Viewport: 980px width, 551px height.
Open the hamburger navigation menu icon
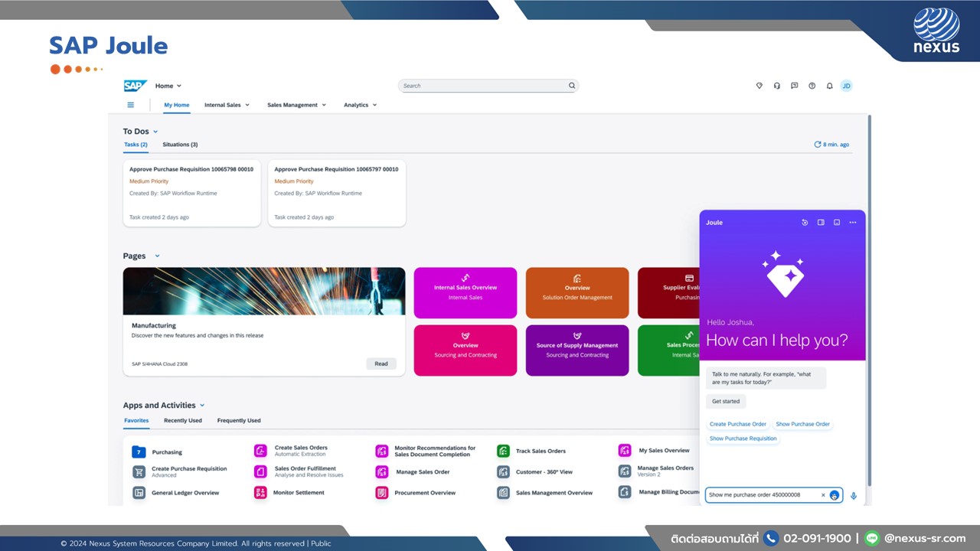coord(130,104)
